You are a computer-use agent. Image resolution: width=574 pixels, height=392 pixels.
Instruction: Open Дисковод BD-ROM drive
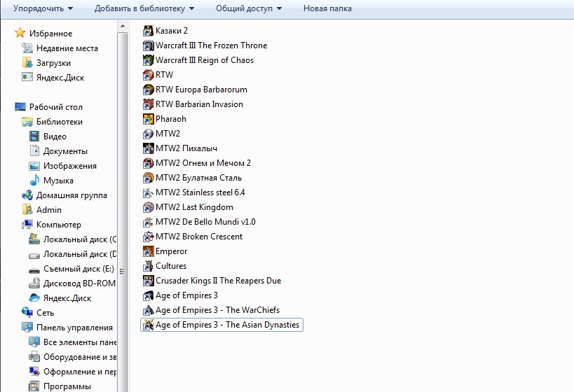point(79,283)
